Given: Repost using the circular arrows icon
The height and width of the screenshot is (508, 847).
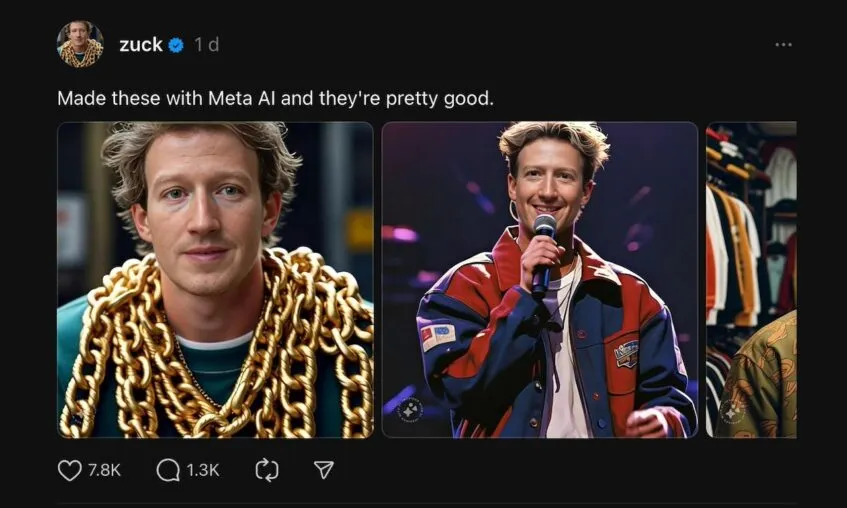Looking at the screenshot, I should [267, 469].
